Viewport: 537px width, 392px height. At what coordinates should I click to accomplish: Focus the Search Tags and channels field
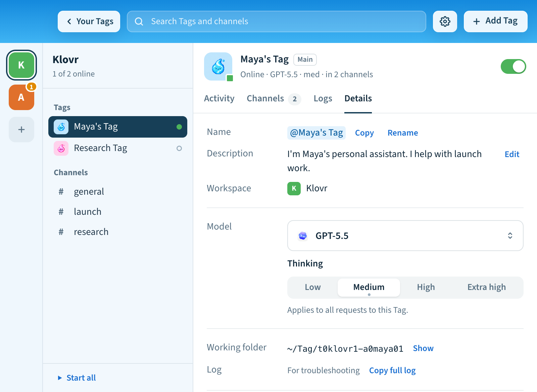point(277,21)
